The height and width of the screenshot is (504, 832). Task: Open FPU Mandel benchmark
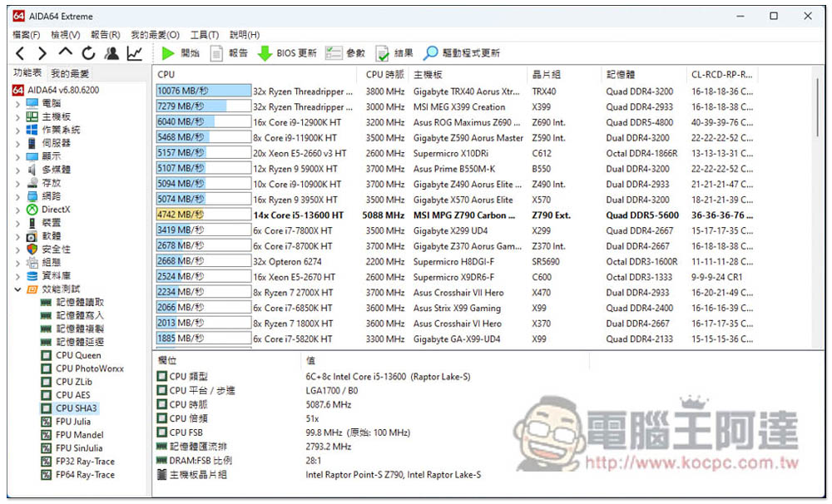[x=79, y=435]
